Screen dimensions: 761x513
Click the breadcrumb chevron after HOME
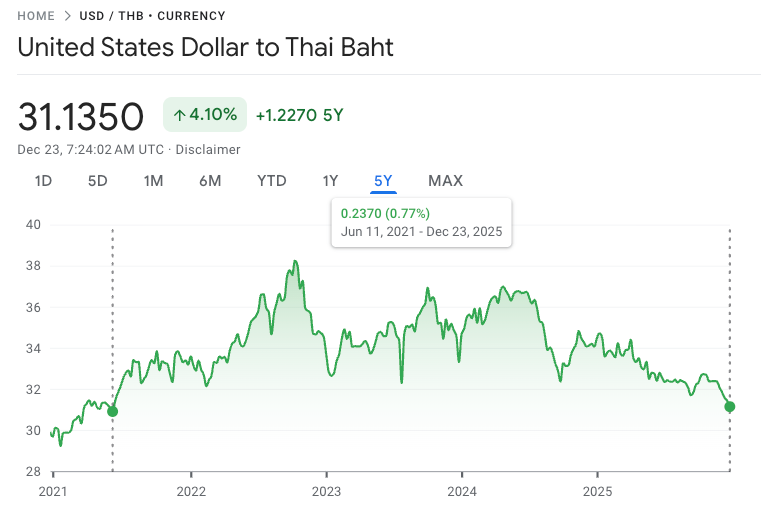point(67,16)
